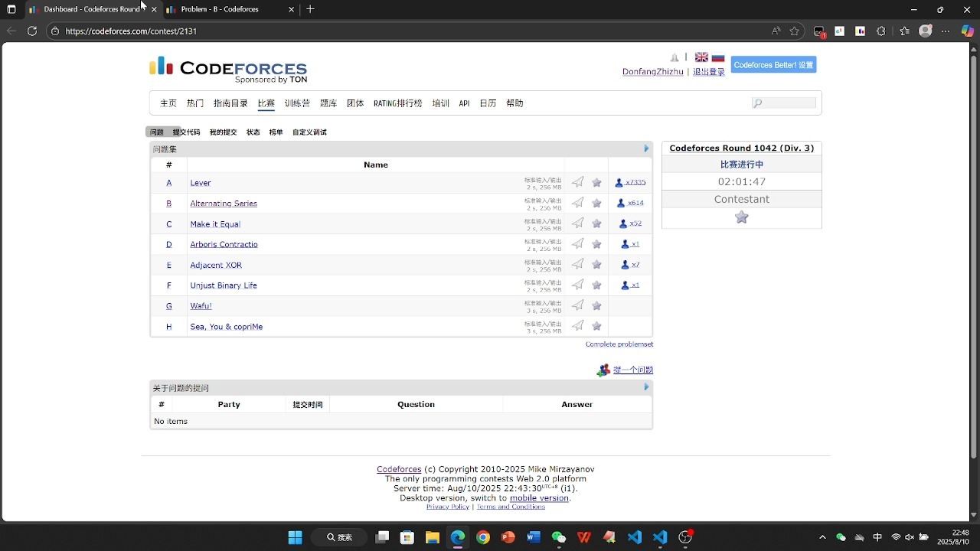Click the Codeforces logo
Image resolution: width=980 pixels, height=551 pixels.
pyautogui.click(x=228, y=69)
